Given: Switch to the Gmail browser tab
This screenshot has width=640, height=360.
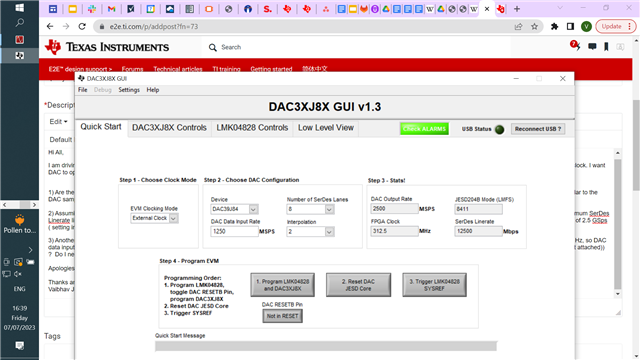Looking at the screenshot, I should [x=111, y=9].
